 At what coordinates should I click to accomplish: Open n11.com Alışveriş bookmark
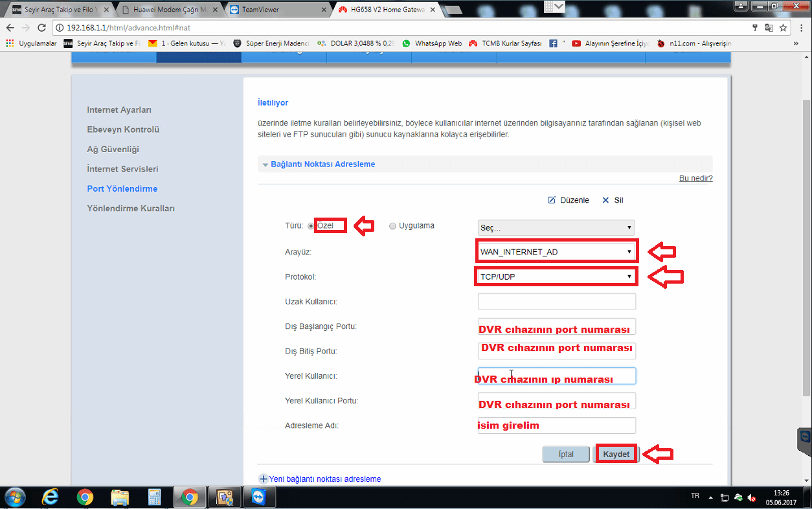click(694, 43)
